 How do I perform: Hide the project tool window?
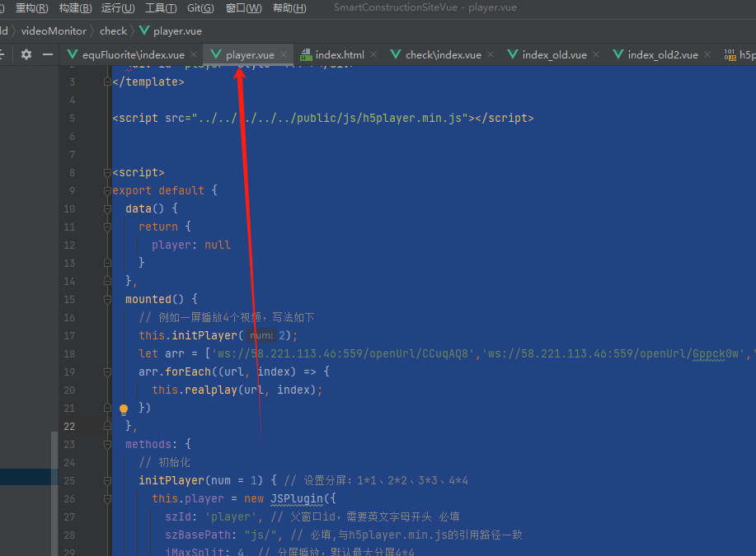pos(48,54)
